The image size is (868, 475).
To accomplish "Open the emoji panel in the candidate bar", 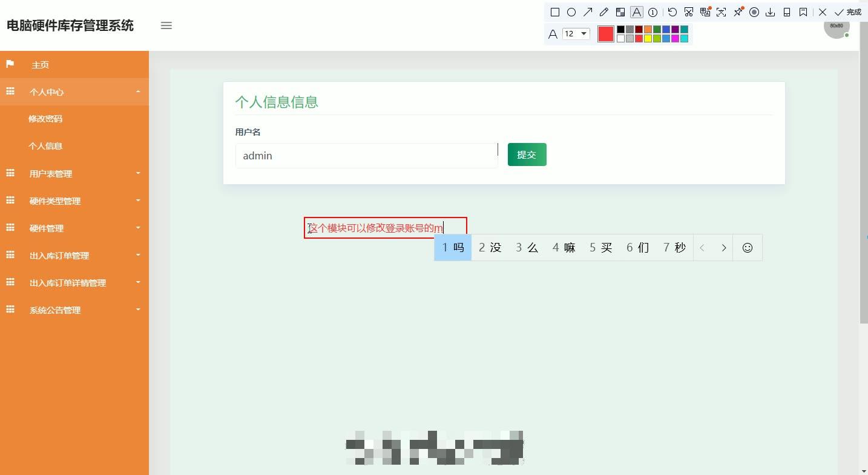I will [747, 247].
